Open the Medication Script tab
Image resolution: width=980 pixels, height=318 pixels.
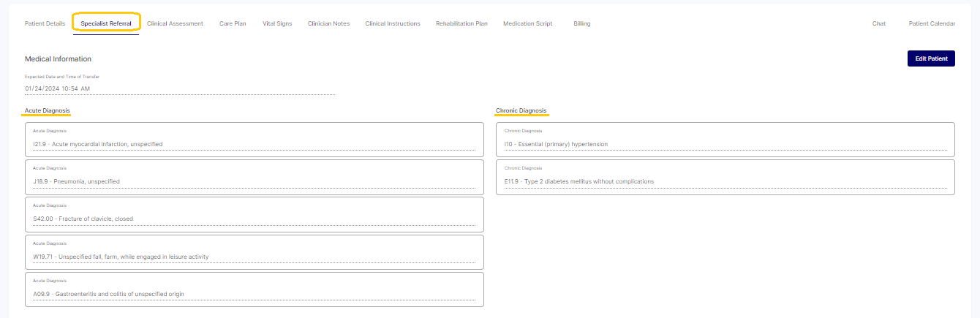527,23
